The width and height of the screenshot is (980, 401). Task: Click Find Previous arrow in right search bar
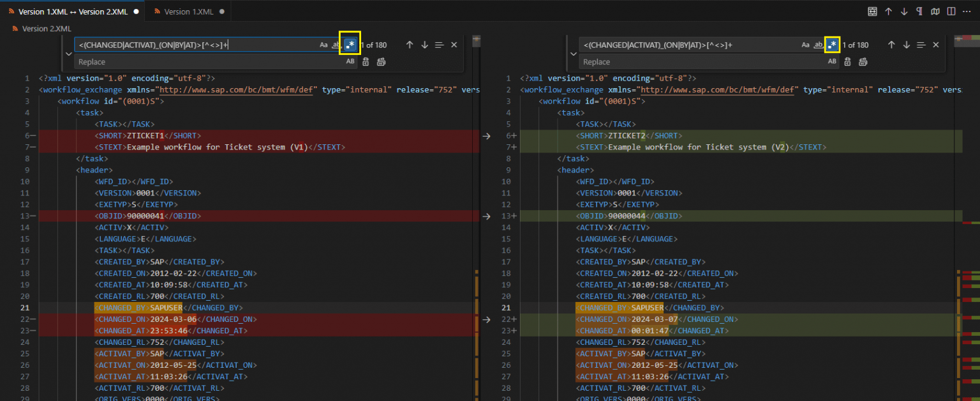pos(891,45)
